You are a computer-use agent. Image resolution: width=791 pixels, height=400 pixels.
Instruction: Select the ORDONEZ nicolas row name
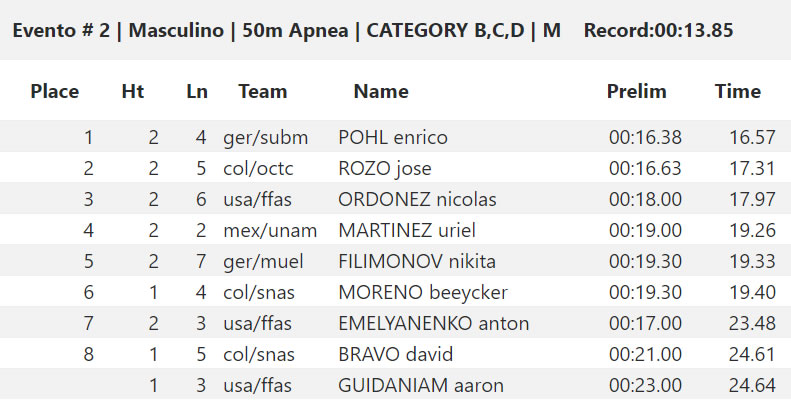pyautogui.click(x=417, y=199)
